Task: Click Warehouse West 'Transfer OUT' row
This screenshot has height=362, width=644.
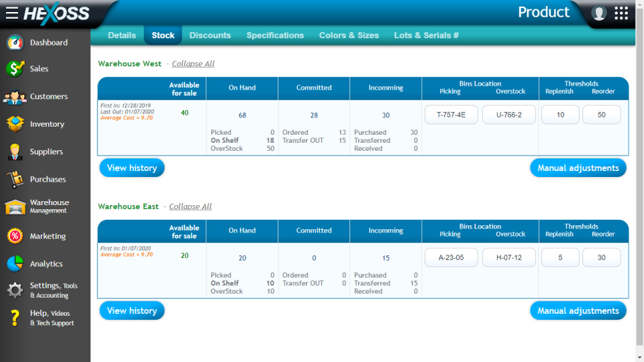Action: pos(314,140)
